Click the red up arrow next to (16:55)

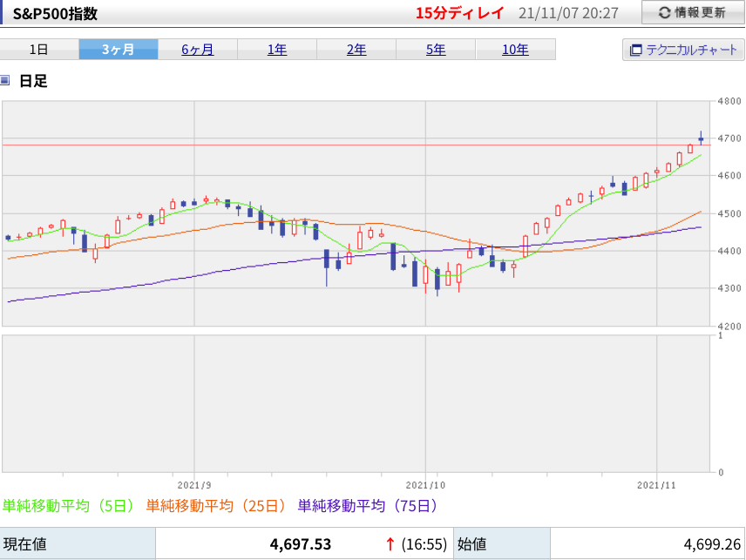(x=390, y=543)
